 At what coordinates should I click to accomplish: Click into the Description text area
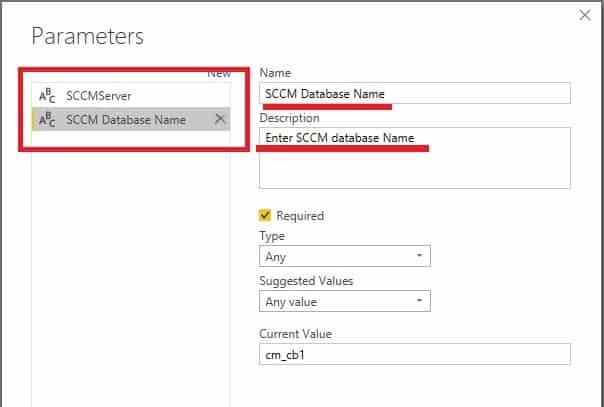click(414, 158)
